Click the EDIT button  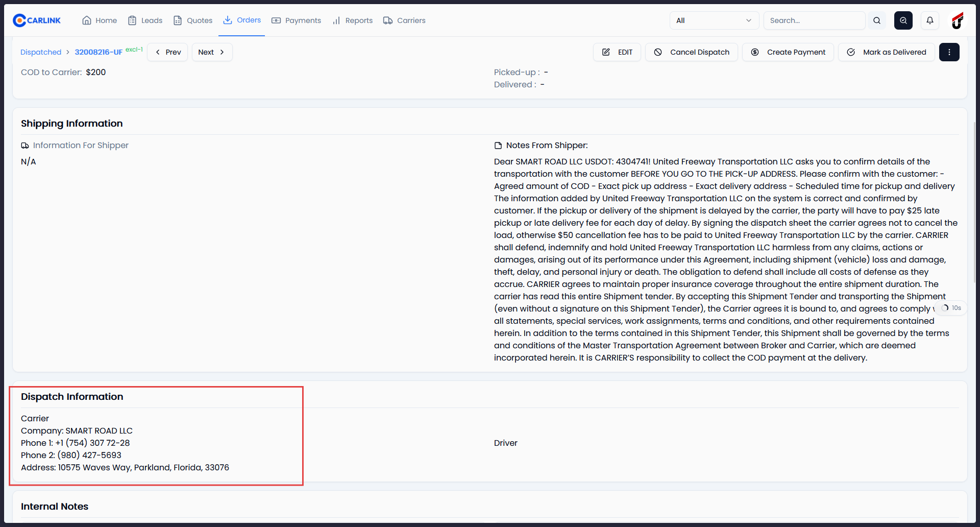pos(617,52)
